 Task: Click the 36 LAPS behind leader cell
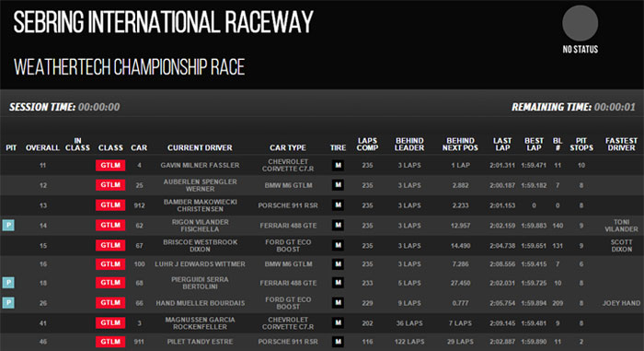click(x=409, y=323)
